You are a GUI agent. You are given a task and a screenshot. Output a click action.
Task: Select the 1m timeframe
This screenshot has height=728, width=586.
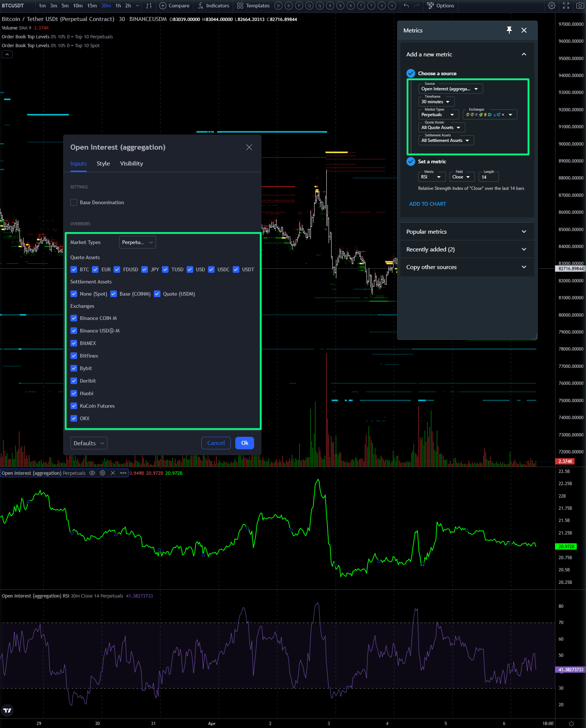(x=42, y=6)
